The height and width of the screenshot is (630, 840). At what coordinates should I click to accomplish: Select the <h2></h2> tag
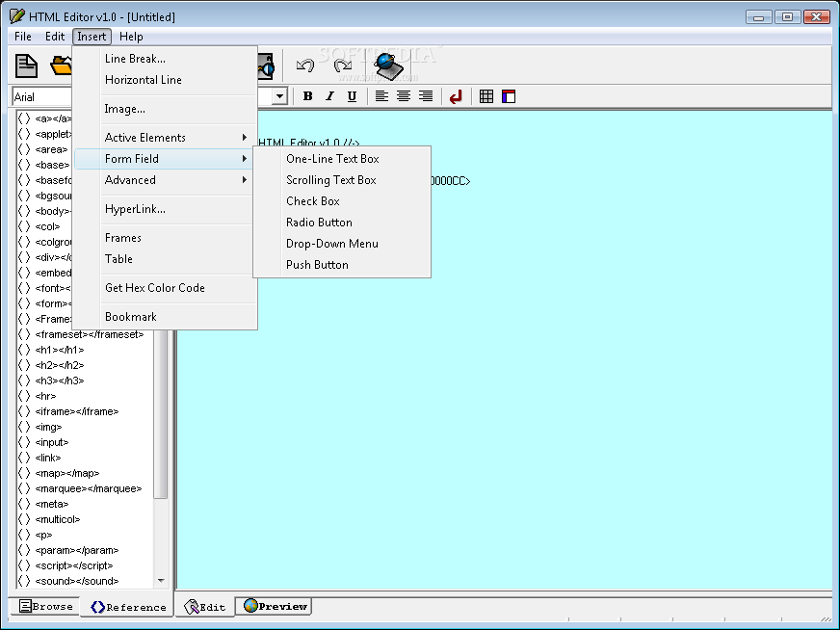[x=59, y=365]
